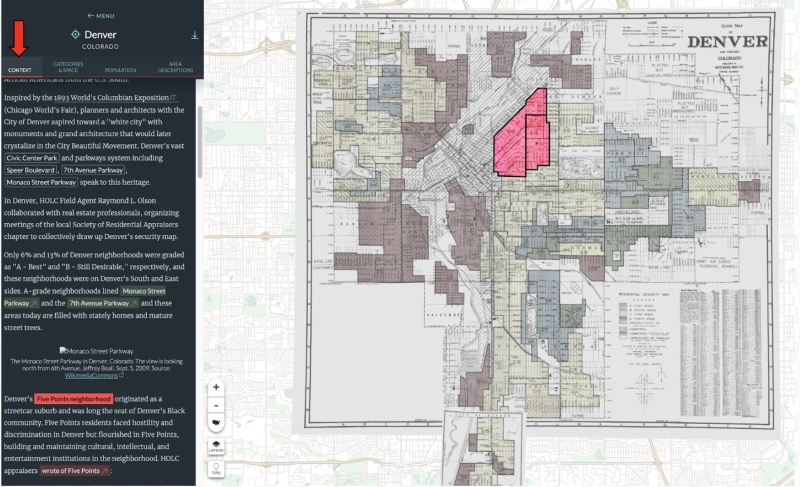Click the target icon left of Denver
The height and width of the screenshot is (487, 800).
tap(76, 34)
